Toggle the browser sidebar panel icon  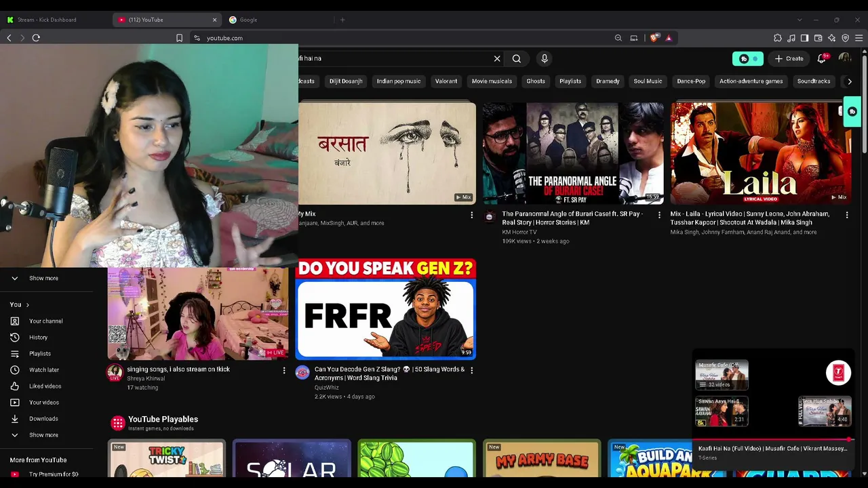tap(804, 38)
